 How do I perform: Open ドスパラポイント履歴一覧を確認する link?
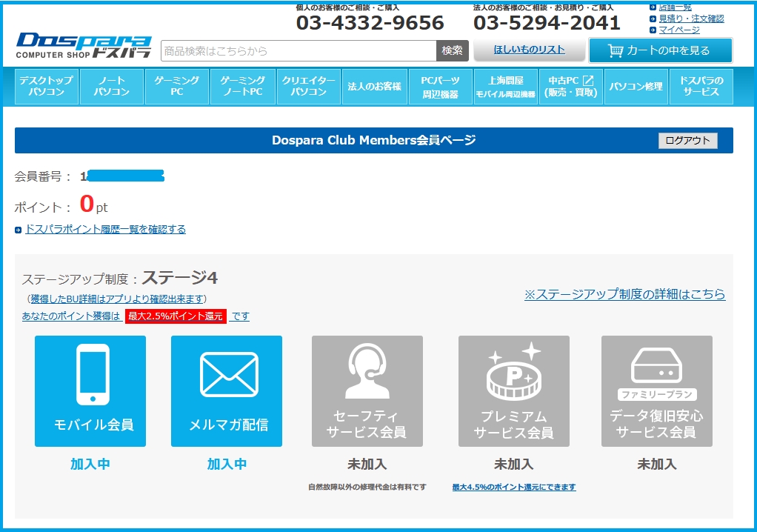click(105, 229)
